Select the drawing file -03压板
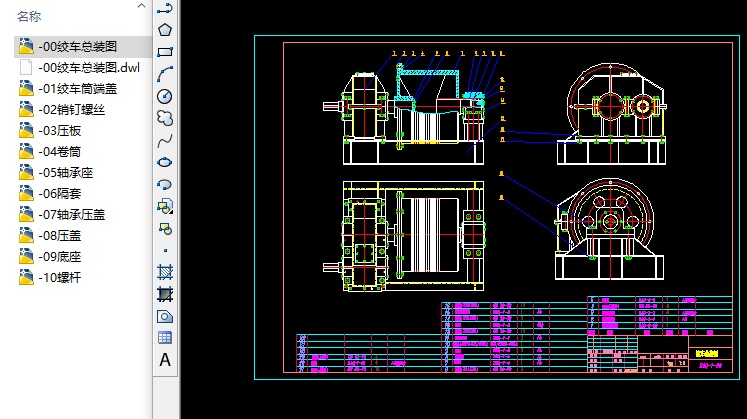Viewport: 747px width, 419px height. [x=60, y=130]
